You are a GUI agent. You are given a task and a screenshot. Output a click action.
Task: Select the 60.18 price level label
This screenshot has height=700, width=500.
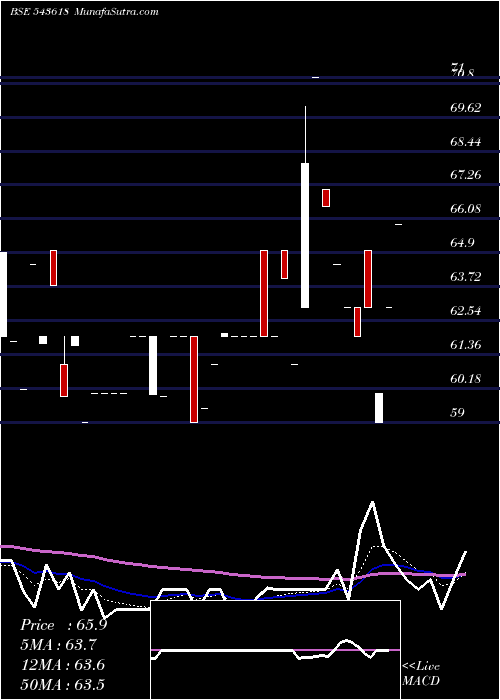click(x=466, y=379)
